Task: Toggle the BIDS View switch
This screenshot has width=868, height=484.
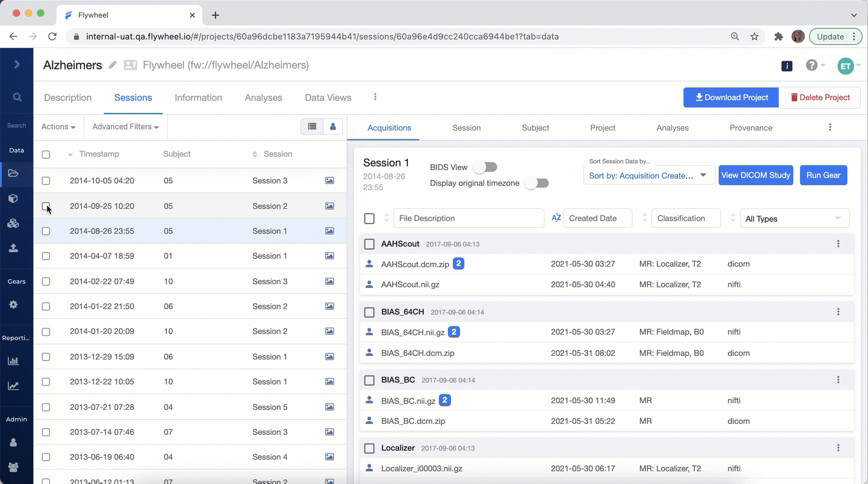Action: pyautogui.click(x=486, y=166)
